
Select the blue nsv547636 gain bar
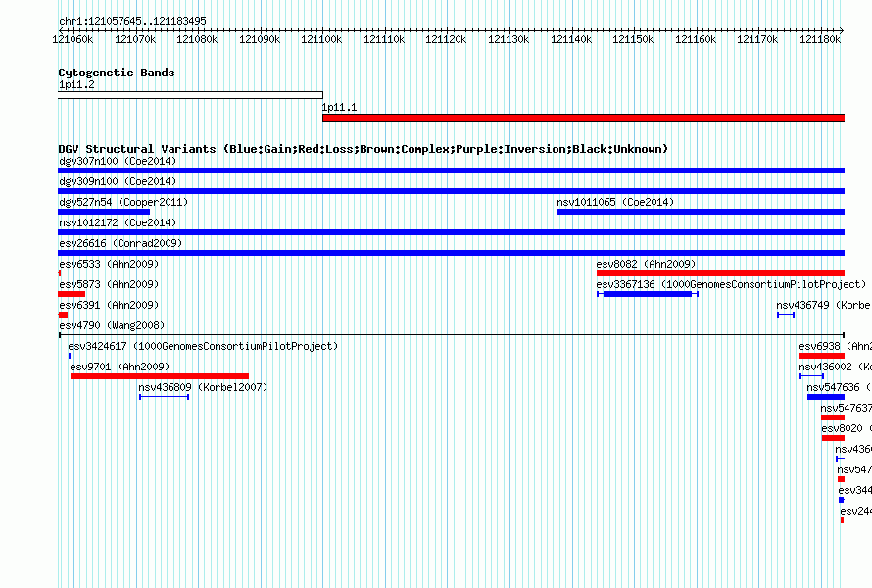click(x=826, y=397)
